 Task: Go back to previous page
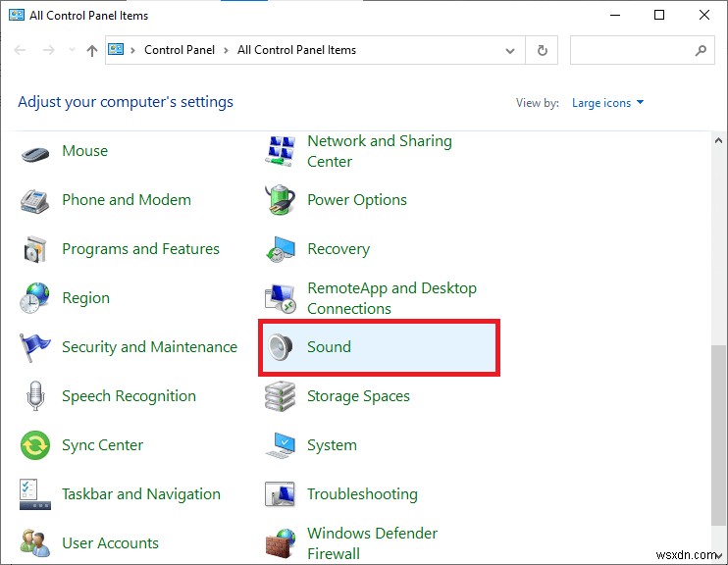[20, 50]
